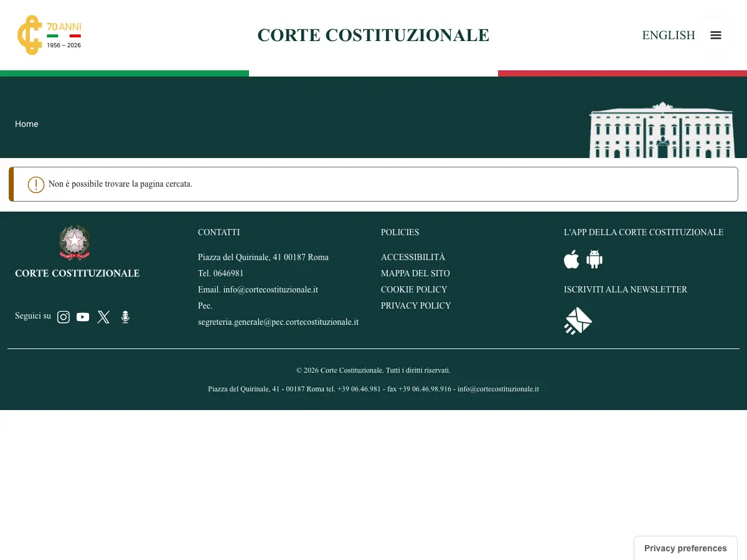Open the PRIVACY POLICY link

pyautogui.click(x=416, y=306)
